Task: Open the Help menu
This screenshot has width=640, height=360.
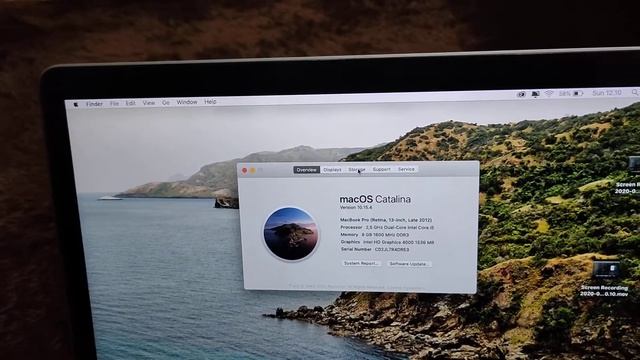Action: point(210,102)
